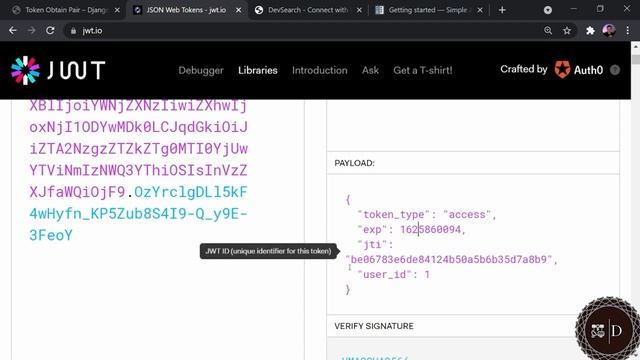Open the Debugger nav link
The height and width of the screenshot is (360, 640).
click(x=201, y=70)
